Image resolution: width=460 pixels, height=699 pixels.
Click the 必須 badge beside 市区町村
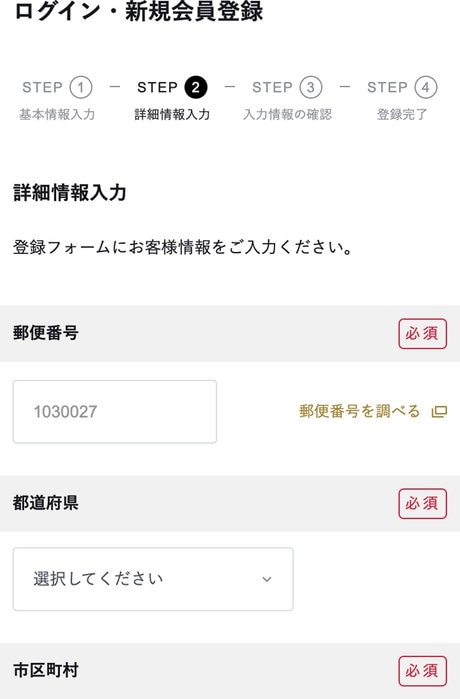pyautogui.click(x=422, y=670)
